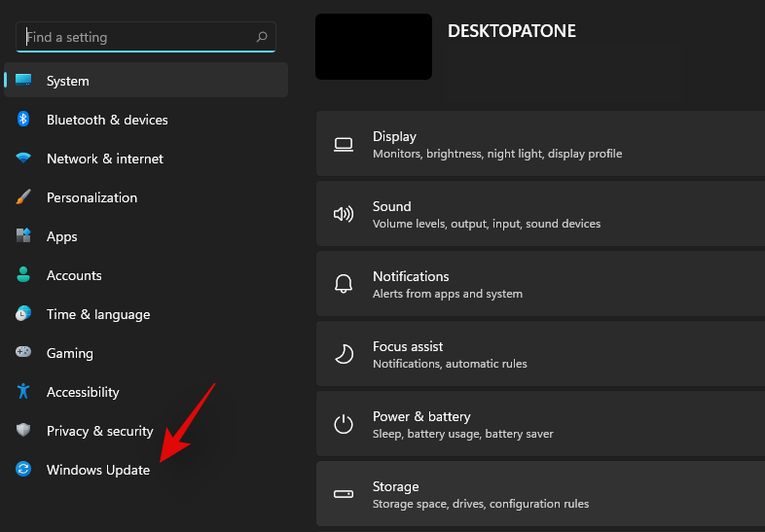Click the bell icon on the Notifications card
Screen dimensions: 765x532
(343, 284)
